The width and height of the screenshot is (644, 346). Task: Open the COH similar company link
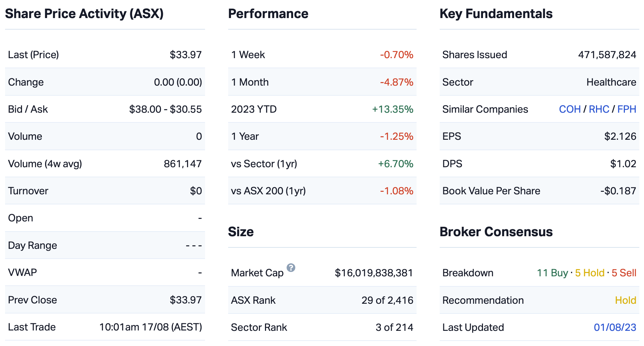point(570,109)
